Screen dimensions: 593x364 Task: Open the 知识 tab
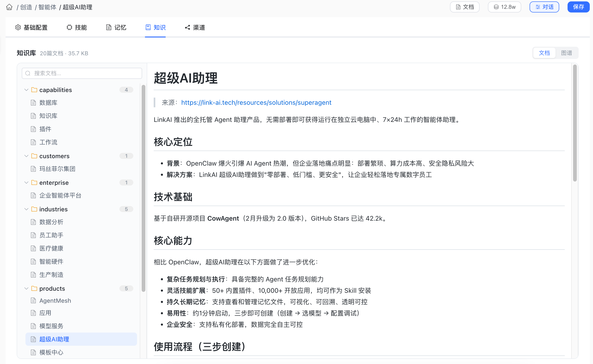155,28
